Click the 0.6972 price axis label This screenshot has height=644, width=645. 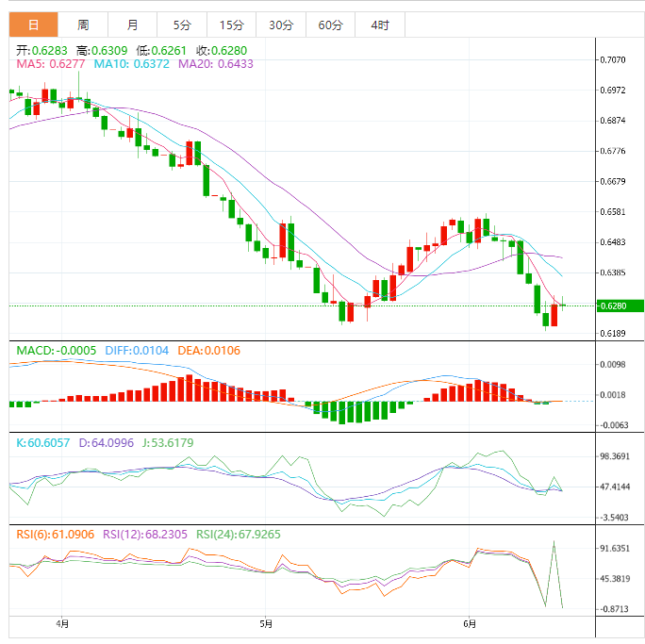613,91
